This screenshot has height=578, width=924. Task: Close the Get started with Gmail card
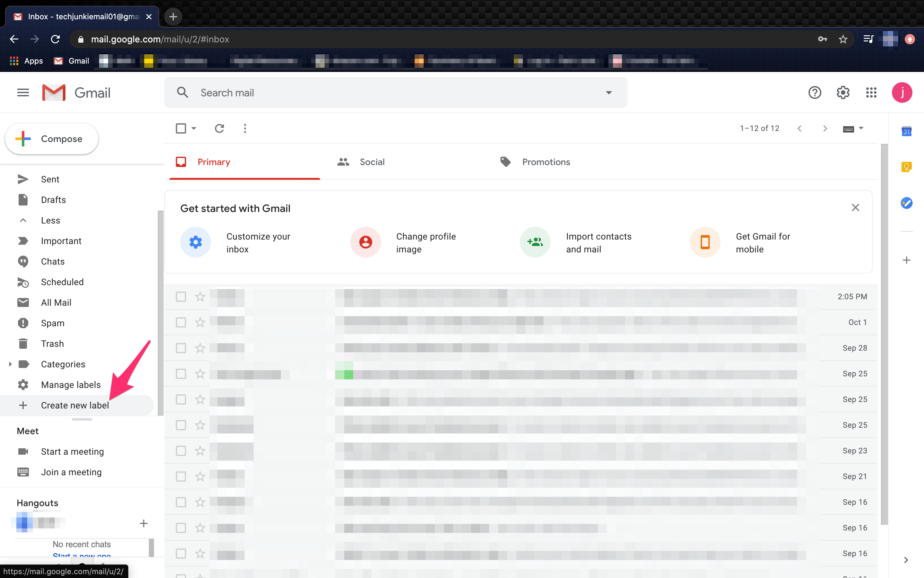pyautogui.click(x=855, y=207)
